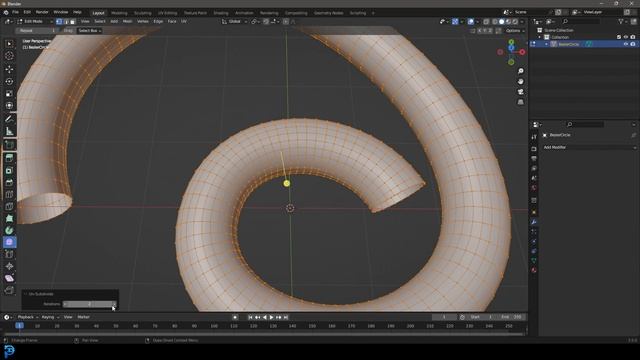Select the Extrude Region tool

(x=9, y=158)
